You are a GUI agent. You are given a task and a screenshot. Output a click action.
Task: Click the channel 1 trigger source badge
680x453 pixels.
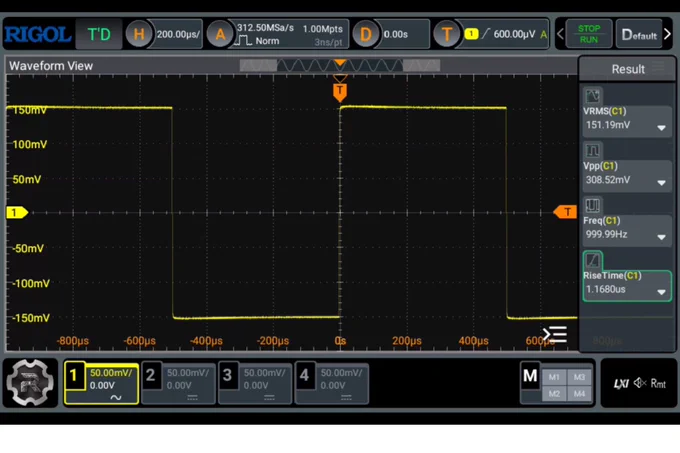[x=471, y=34]
